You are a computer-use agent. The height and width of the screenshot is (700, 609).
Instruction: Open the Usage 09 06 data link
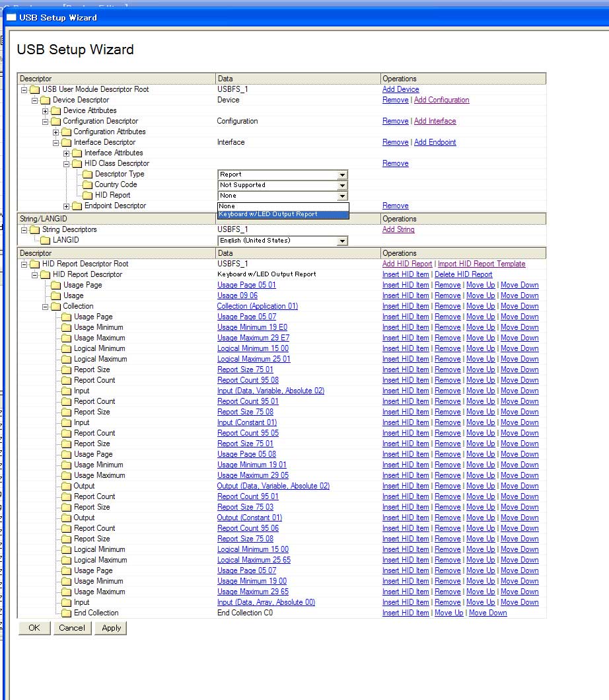coord(237,295)
